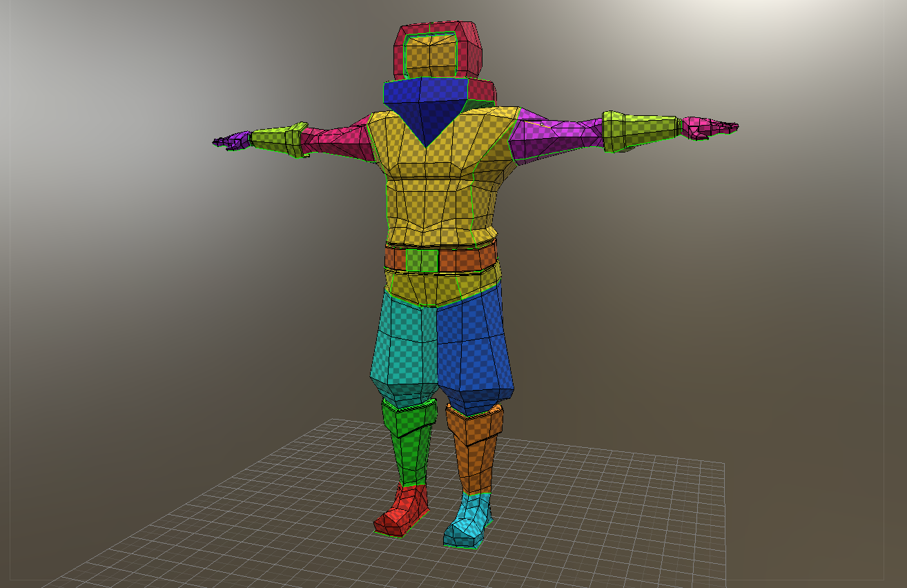907x588 pixels.
Task: Pick the lime bracer beside the pink hand
Action: point(641,130)
